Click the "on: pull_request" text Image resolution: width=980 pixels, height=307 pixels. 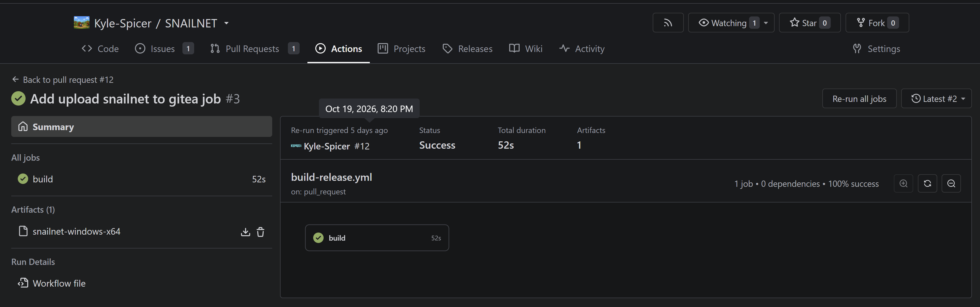tap(318, 192)
